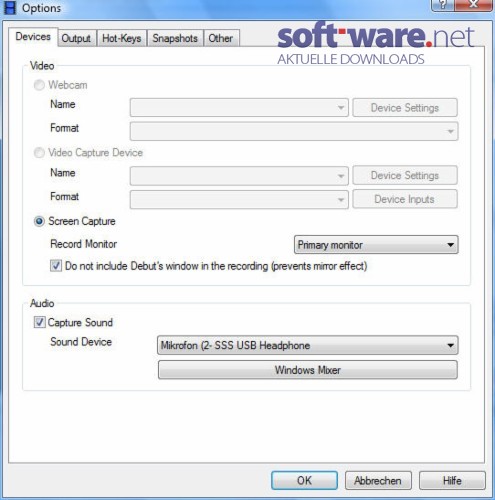Confirm settings with the OK button

304,480
